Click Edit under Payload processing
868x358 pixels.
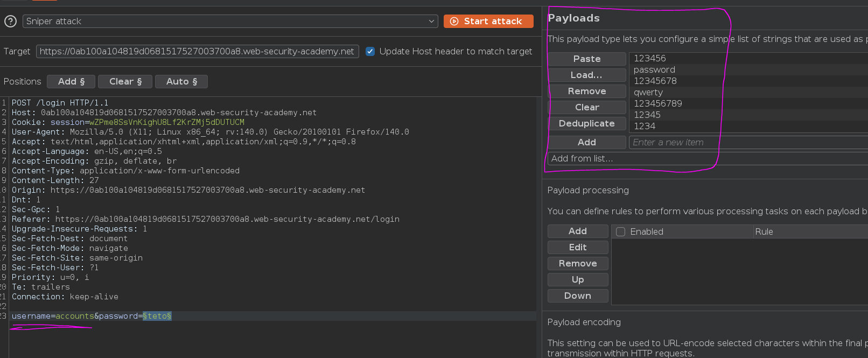578,248
